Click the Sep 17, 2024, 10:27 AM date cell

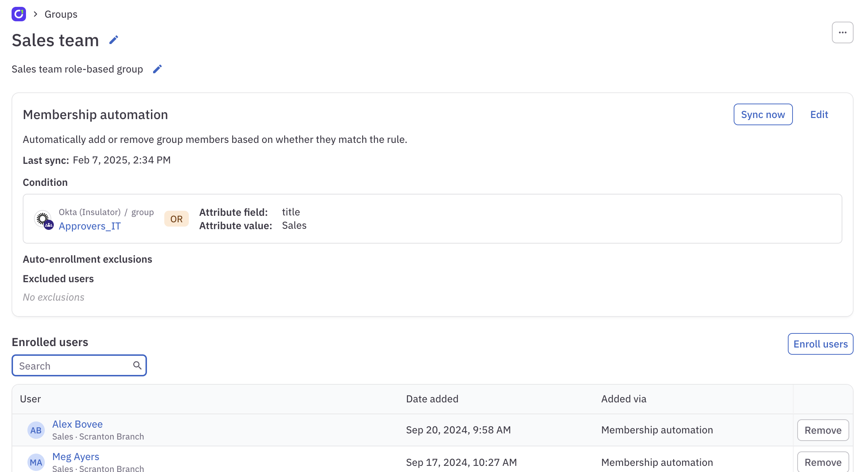pyautogui.click(x=461, y=462)
